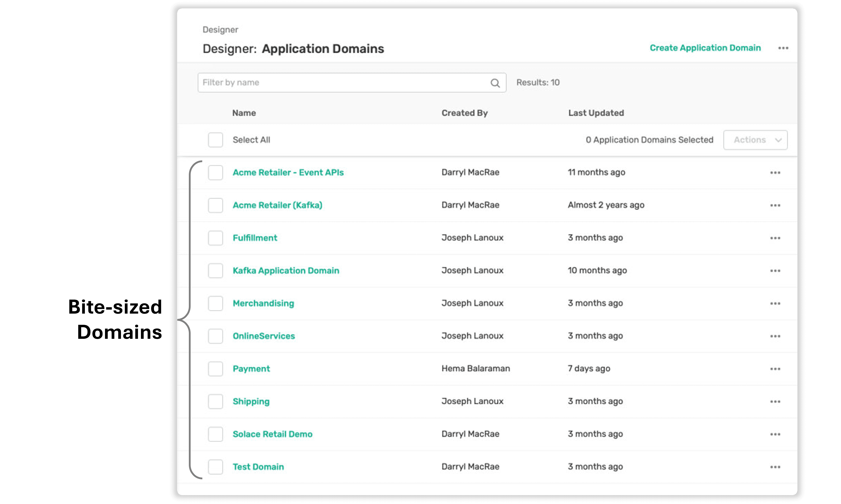Click Create Application Domain link

(x=705, y=48)
